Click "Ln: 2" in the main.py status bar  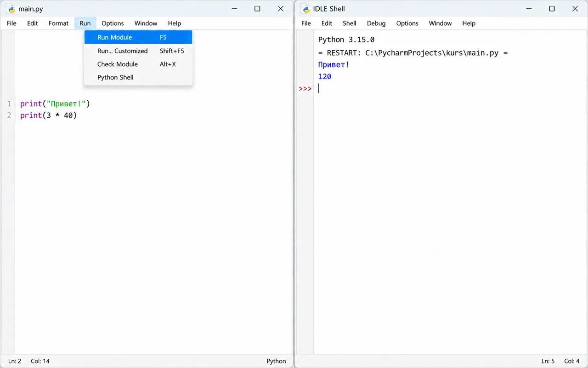15,361
